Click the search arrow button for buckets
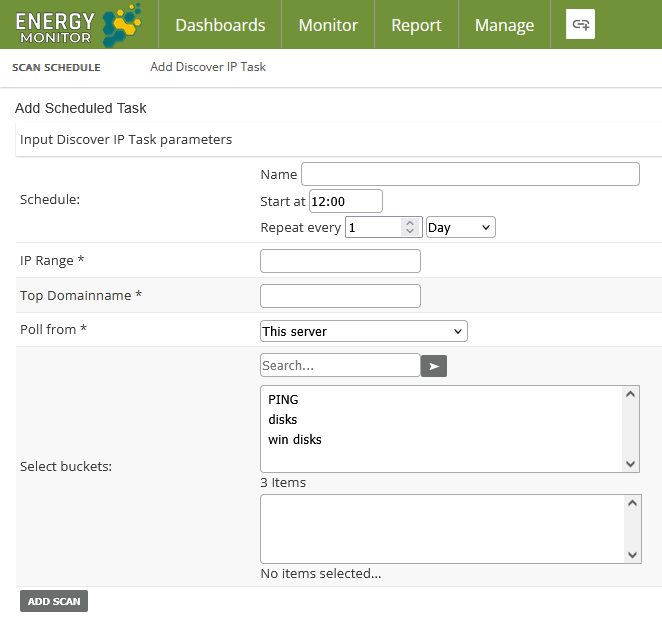Screen dimensions: 662x641 434,366
